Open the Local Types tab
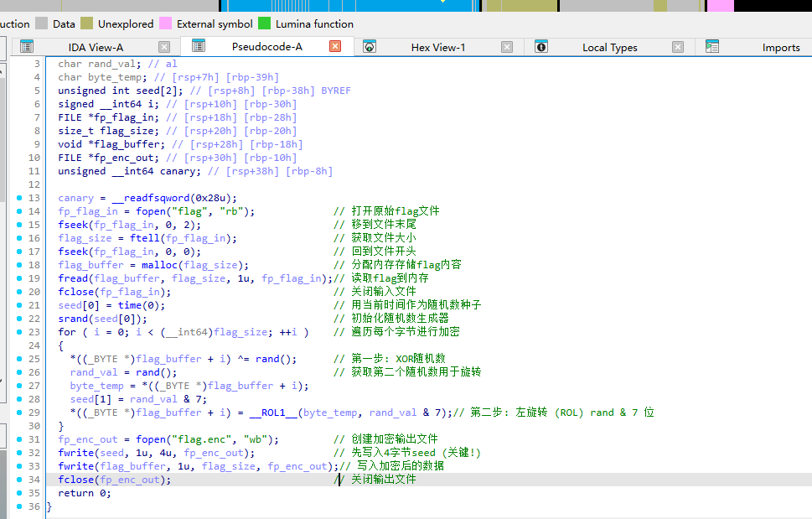Image resolution: width=812 pixels, height=519 pixels. (609, 48)
